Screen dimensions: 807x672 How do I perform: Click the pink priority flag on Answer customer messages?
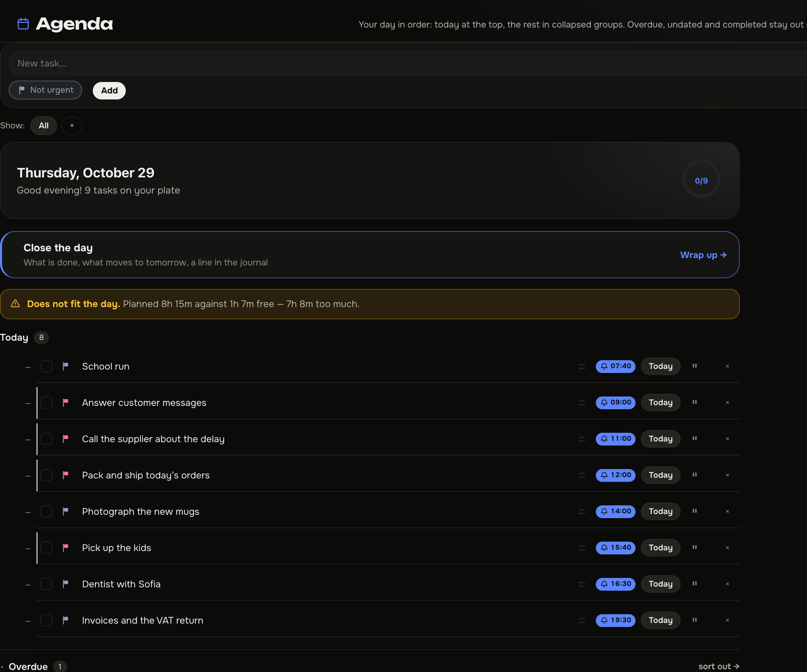(x=65, y=403)
